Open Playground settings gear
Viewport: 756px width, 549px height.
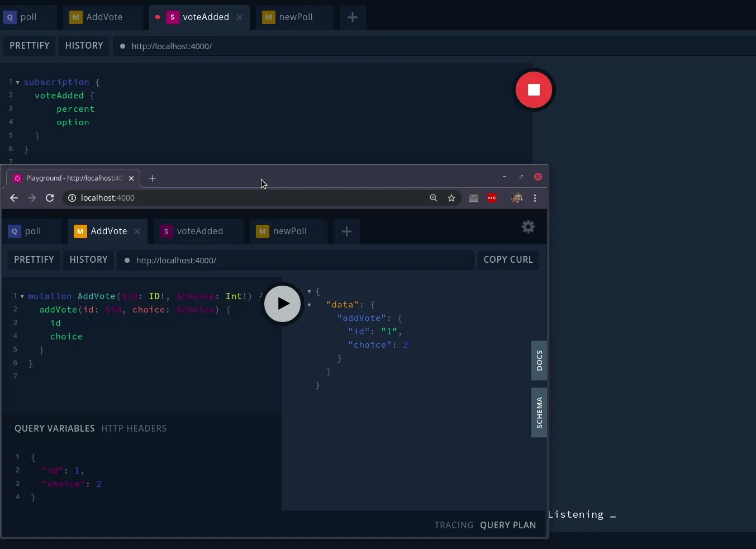click(x=528, y=227)
